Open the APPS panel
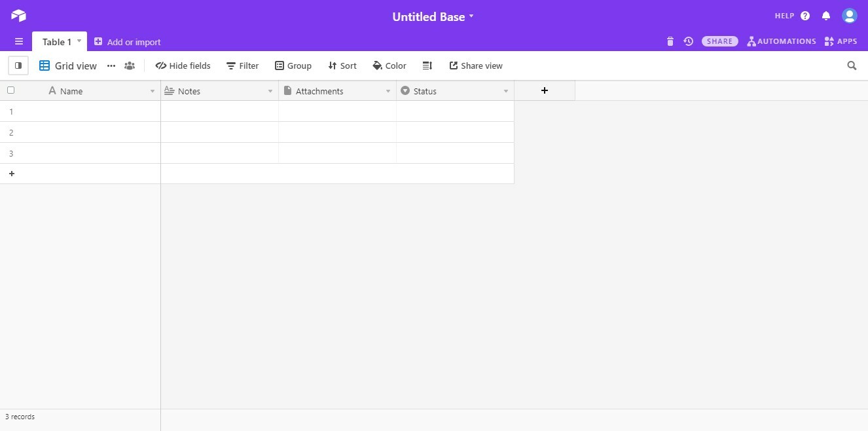 coord(841,41)
